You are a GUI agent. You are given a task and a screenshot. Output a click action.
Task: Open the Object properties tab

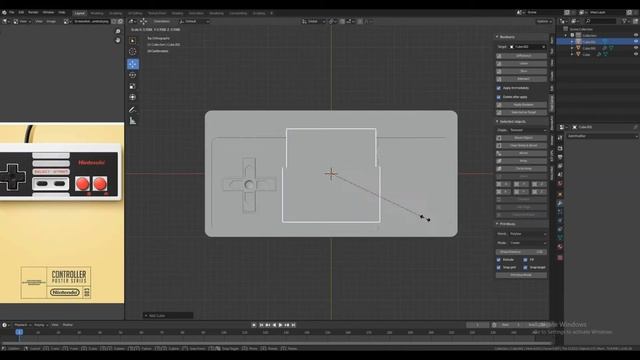tap(560, 194)
